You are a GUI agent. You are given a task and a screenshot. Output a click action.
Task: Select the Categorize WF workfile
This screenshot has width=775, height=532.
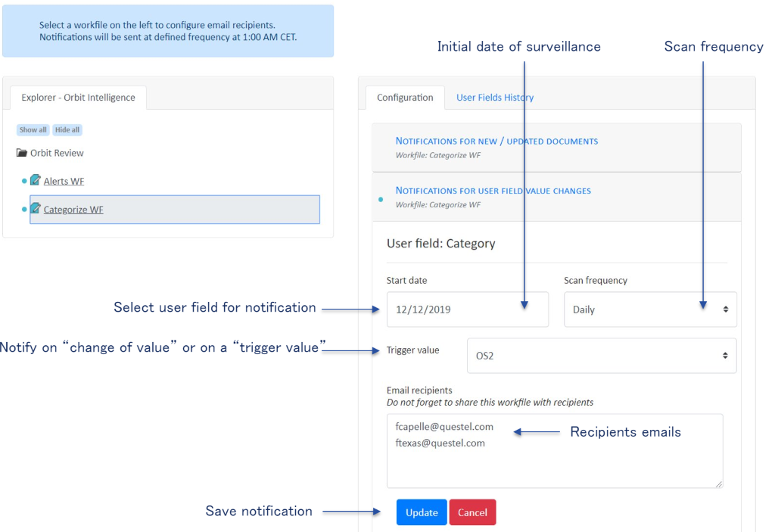(x=73, y=210)
